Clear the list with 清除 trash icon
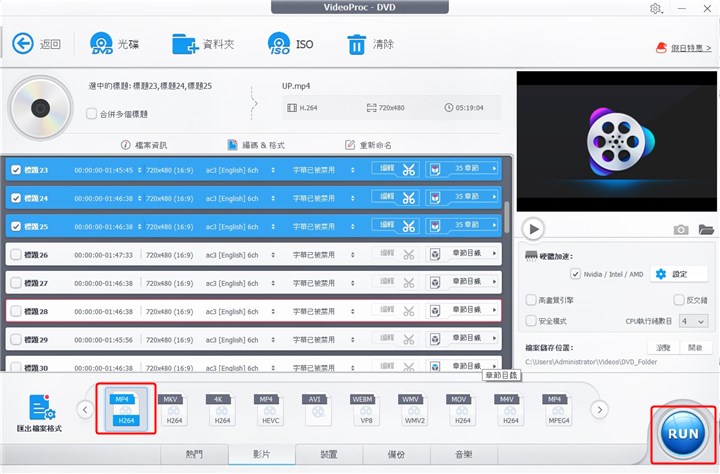Viewport: 720px width, 474px height. tap(356, 45)
